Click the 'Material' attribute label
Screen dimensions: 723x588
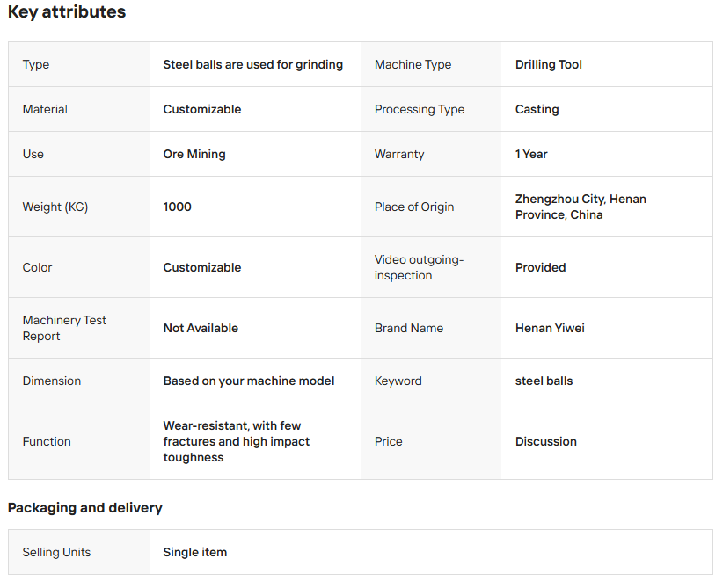pos(45,109)
